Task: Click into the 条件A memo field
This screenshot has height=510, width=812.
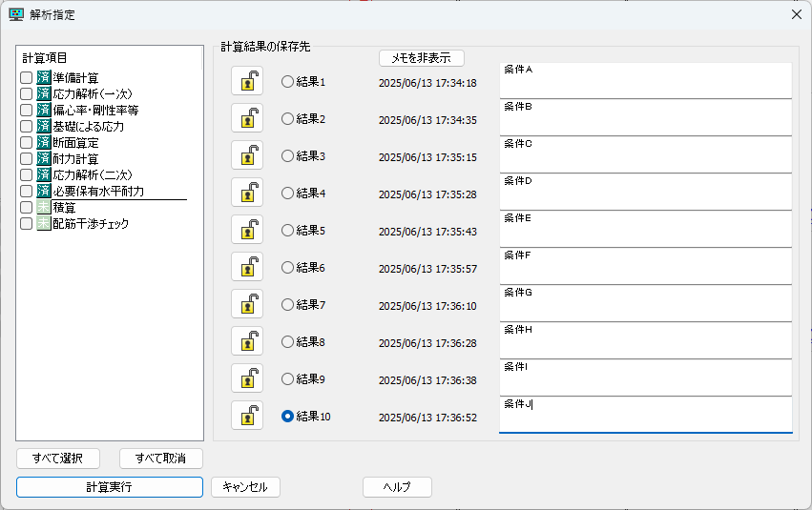Action: (x=645, y=80)
